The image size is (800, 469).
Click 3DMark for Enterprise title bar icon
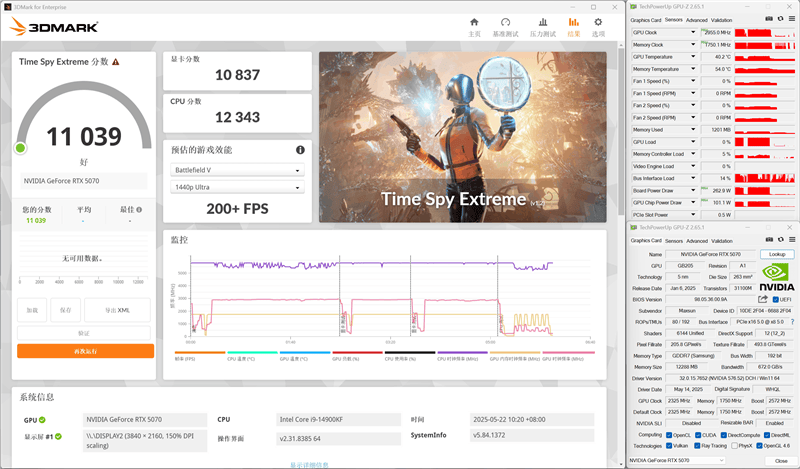click(x=8, y=7)
